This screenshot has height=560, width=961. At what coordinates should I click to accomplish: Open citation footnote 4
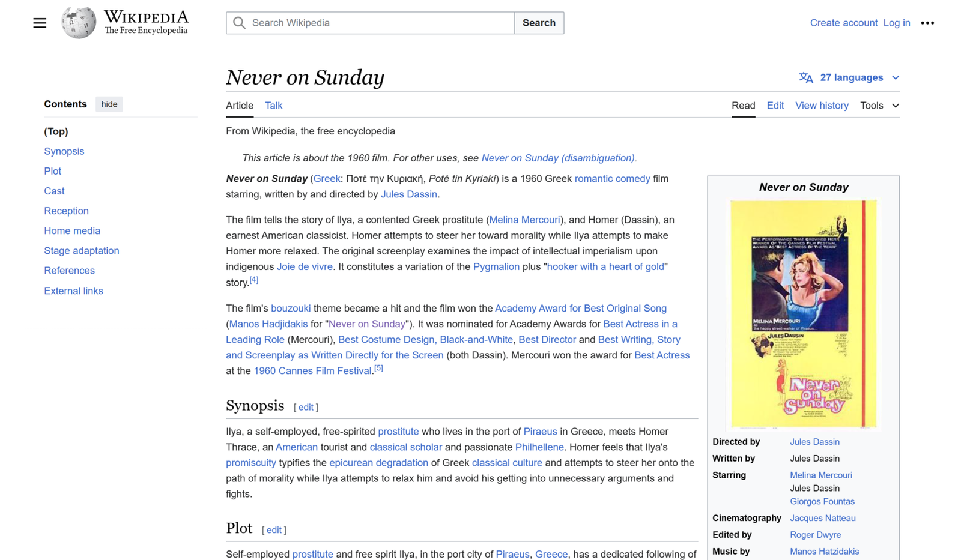click(x=254, y=280)
